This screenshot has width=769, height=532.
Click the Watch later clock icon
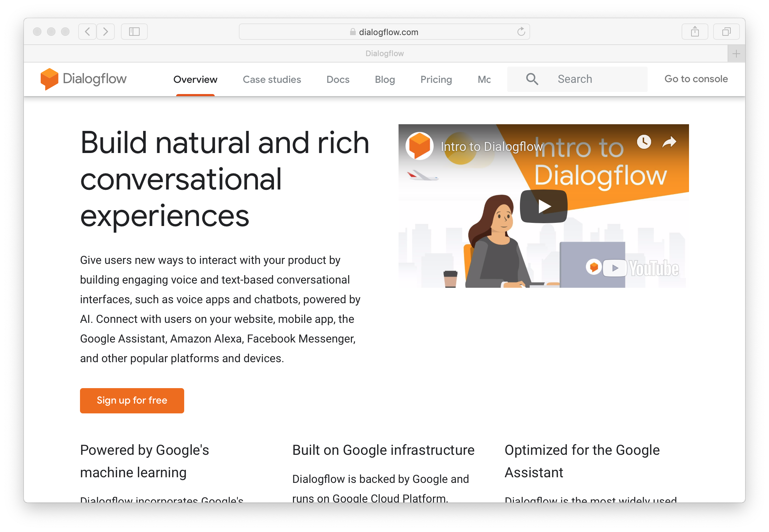tap(644, 142)
